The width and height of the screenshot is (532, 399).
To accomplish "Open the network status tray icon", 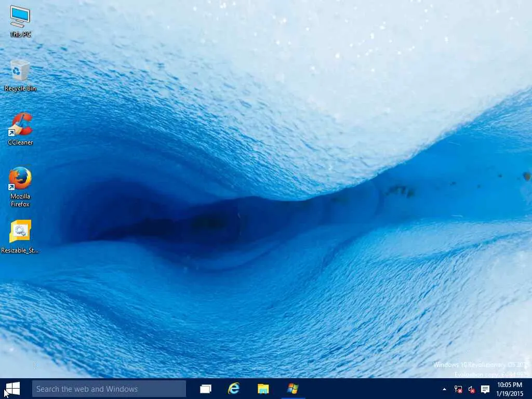I will pos(458,389).
